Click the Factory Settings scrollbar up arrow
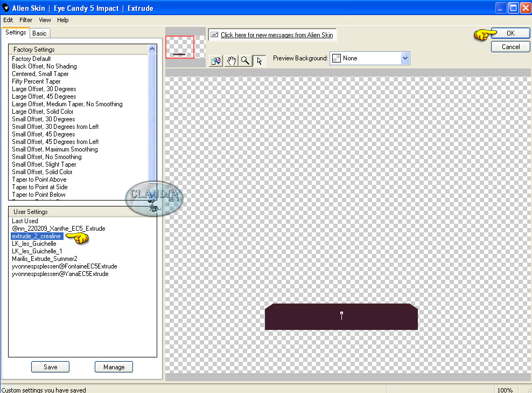Image resolution: width=532 pixels, height=393 pixels. point(152,49)
